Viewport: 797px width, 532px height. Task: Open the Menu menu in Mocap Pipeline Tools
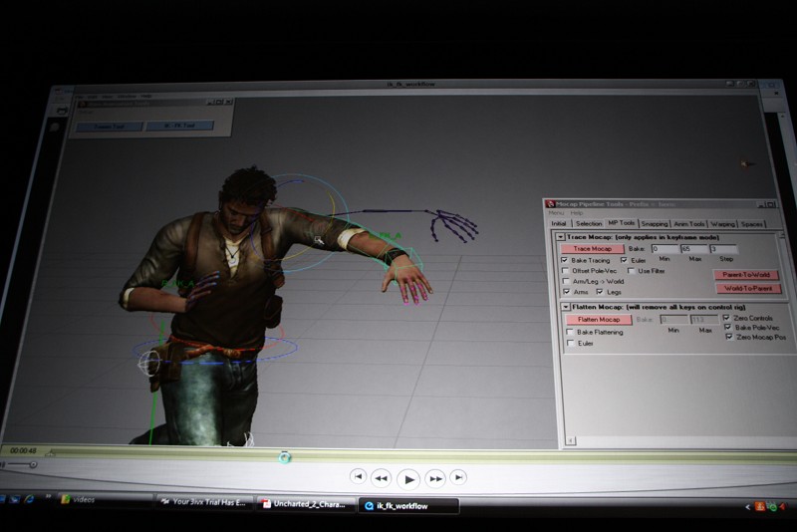(556, 213)
